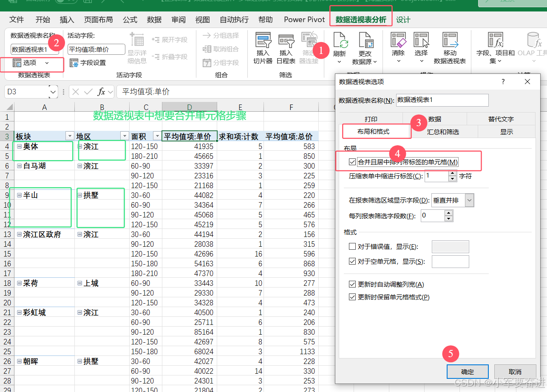Click the formula bar confirm checkmark icon
Viewport: 547px width, 392px height.
(88, 92)
